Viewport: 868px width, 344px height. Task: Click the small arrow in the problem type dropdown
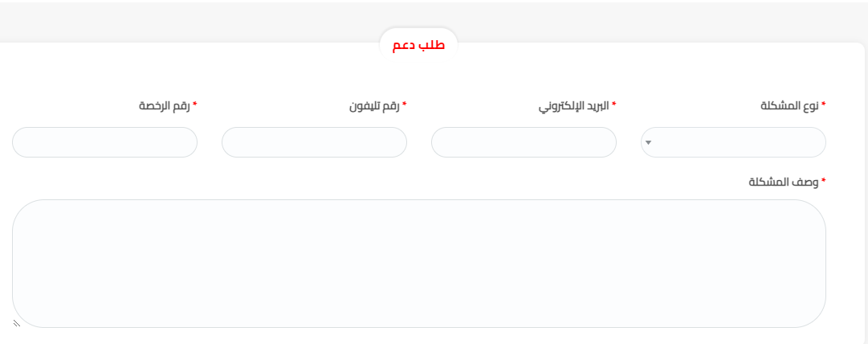coord(649,143)
